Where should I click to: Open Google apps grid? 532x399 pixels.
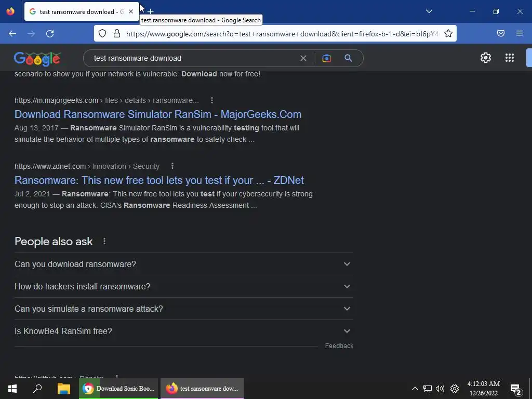click(x=509, y=58)
